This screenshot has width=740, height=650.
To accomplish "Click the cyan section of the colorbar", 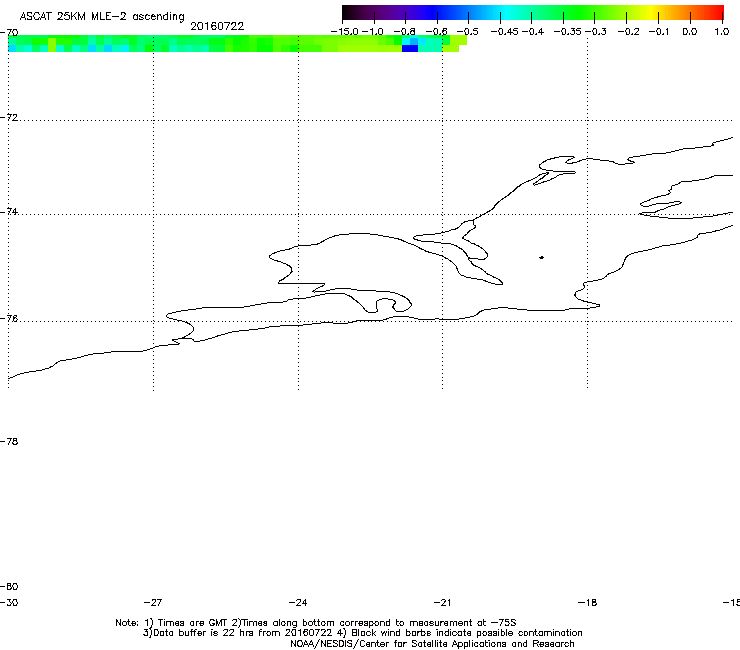I will point(505,12).
